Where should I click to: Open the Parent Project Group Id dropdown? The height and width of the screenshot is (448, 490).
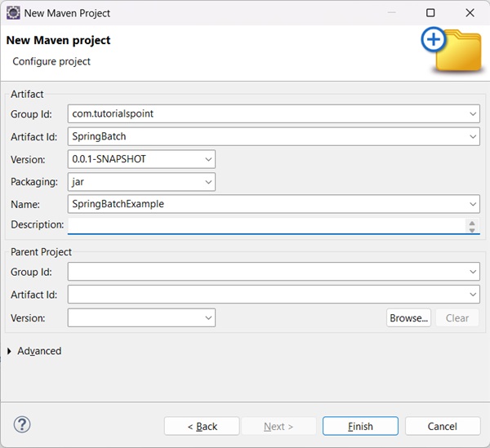coord(474,272)
